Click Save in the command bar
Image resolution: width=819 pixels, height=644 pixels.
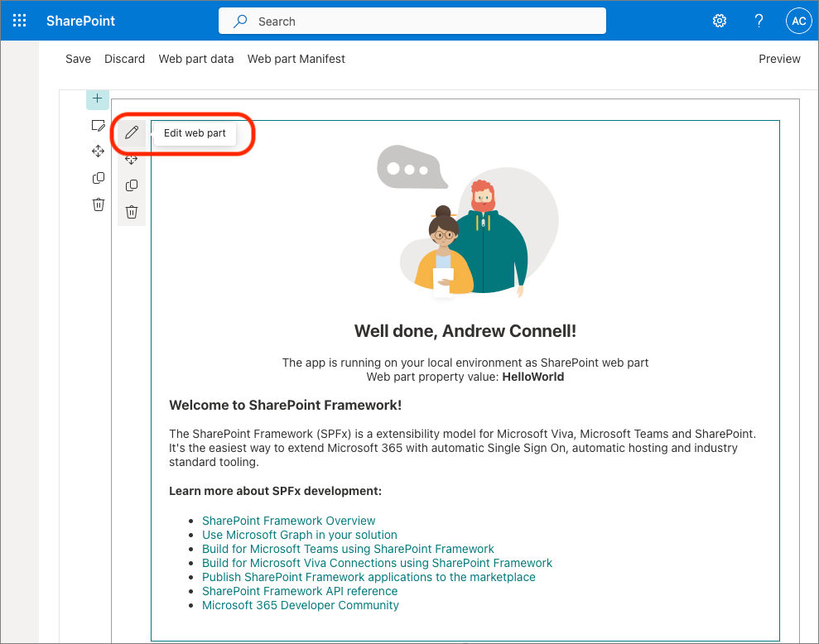79,59
